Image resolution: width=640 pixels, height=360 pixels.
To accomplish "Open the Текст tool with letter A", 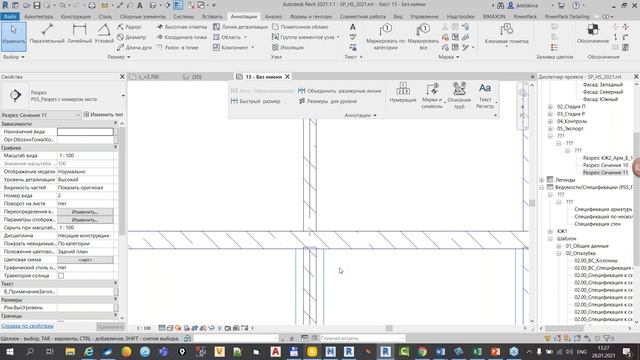I will [x=353, y=27].
